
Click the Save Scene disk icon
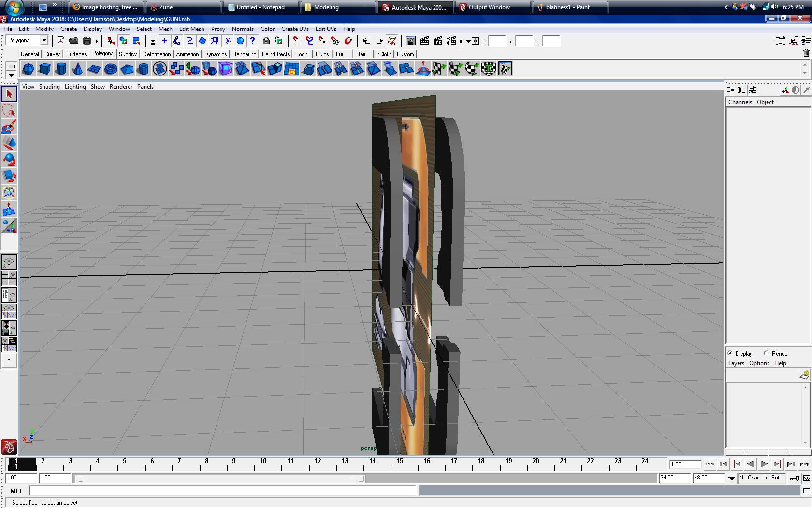87,41
